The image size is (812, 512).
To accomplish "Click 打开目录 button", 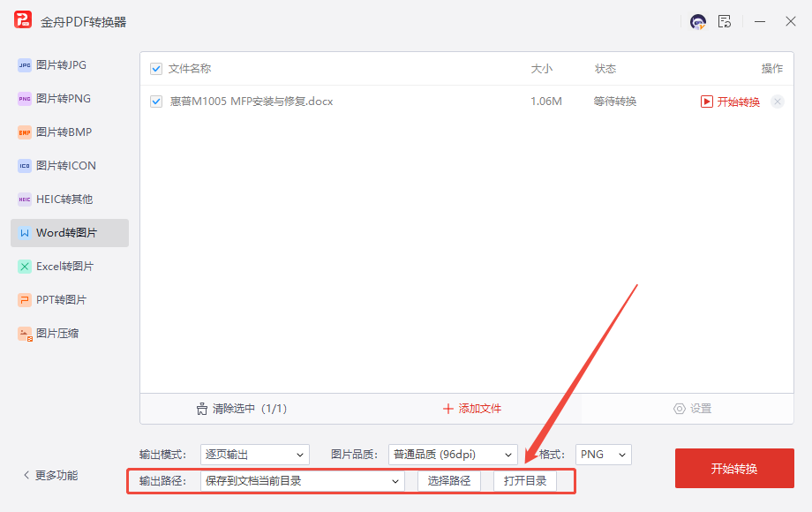I will tap(525, 481).
